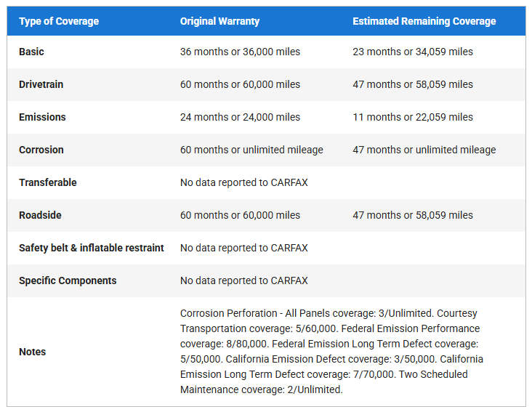Viewport: 532px width, 412px height.
Task: Click Basic original warranty 36 months value
Action: [x=240, y=52]
